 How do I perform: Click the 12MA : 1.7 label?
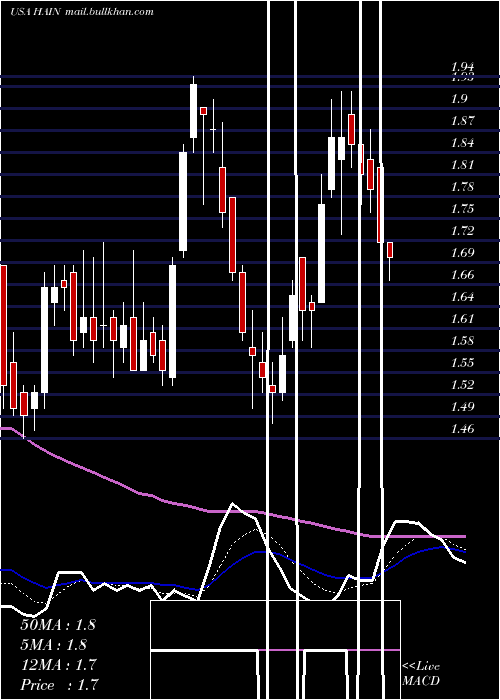click(x=58, y=664)
